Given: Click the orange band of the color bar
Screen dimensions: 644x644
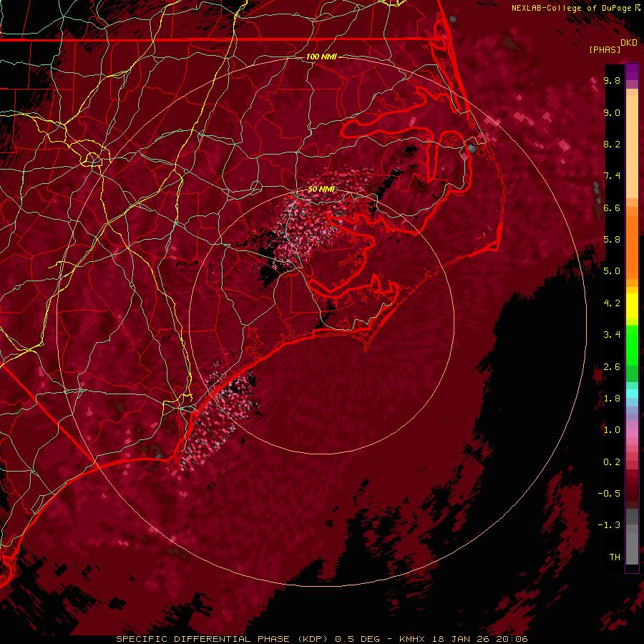Looking at the screenshot, I should 632,246.
